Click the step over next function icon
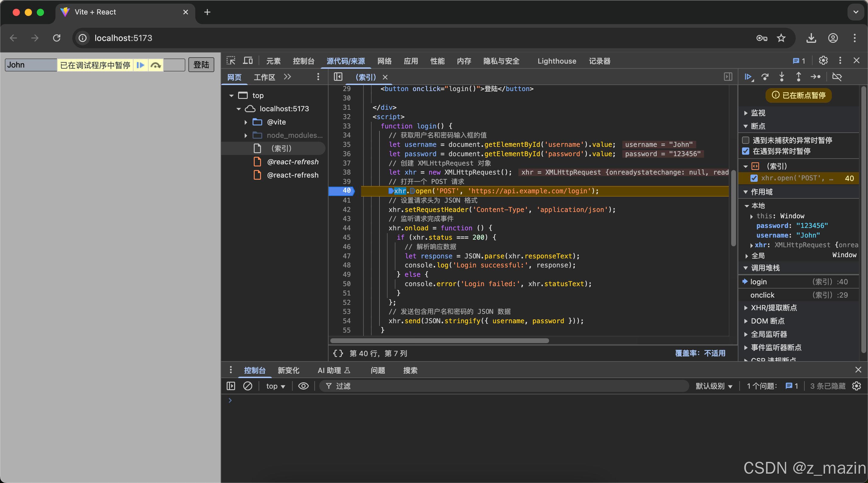Screen dimensions: 868x483 pos(765,77)
